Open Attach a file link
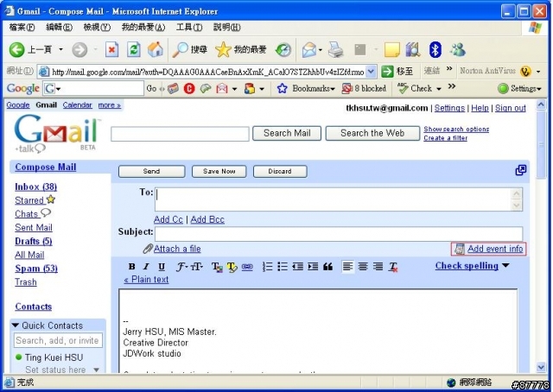 (x=177, y=249)
